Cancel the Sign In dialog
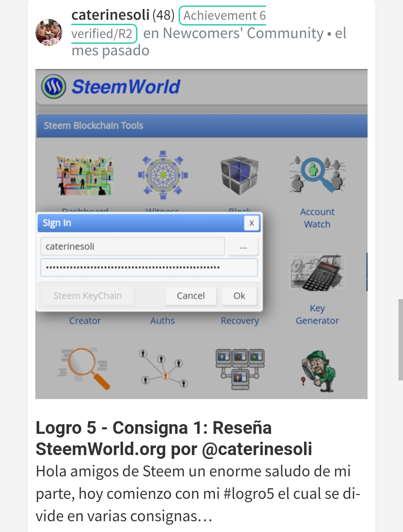 tap(191, 296)
